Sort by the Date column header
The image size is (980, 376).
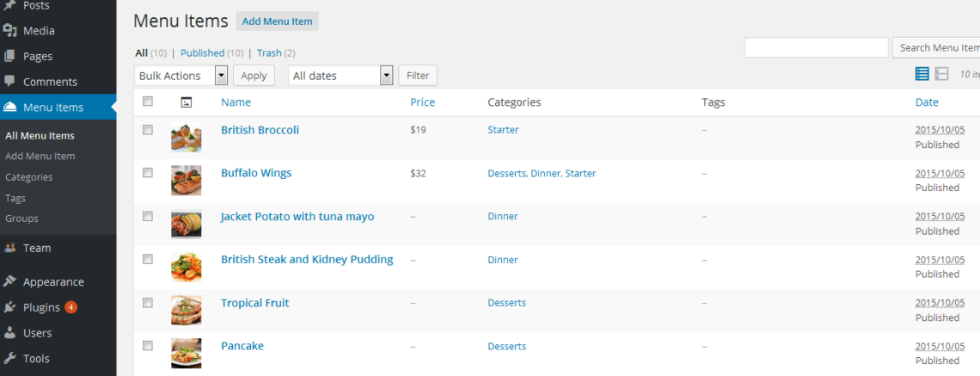tap(927, 102)
